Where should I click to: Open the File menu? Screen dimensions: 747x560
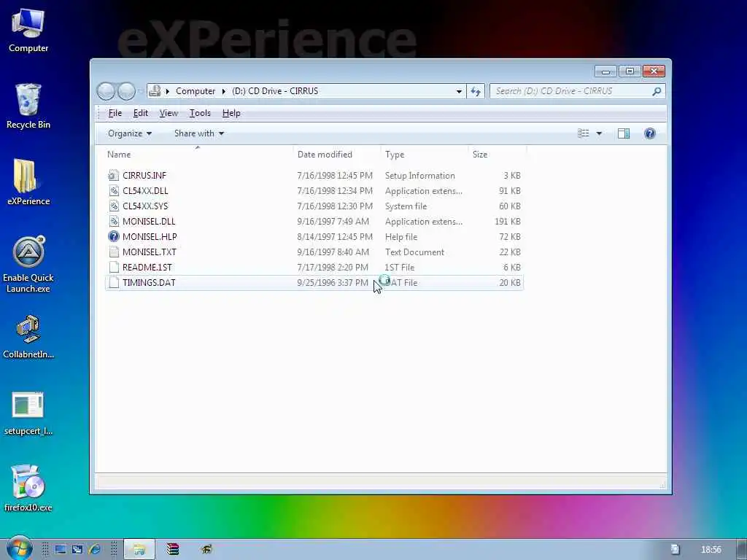point(115,113)
